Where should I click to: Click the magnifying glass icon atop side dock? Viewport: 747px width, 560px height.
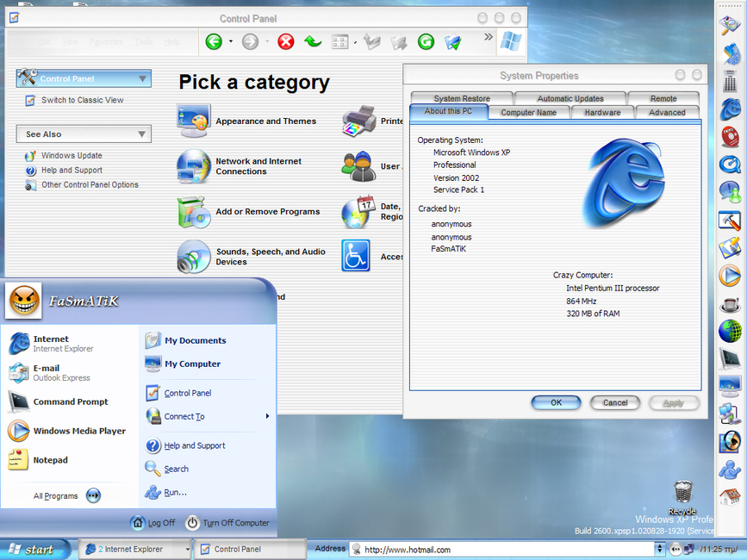(x=730, y=25)
